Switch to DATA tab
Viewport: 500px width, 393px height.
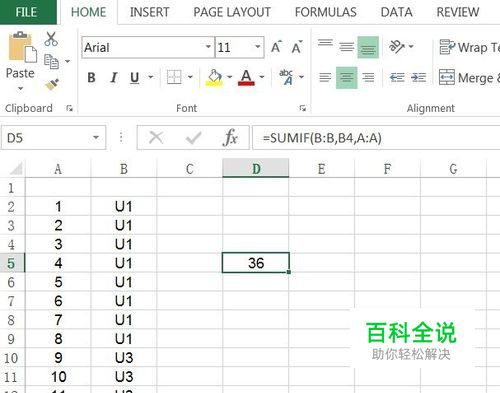coord(397,12)
